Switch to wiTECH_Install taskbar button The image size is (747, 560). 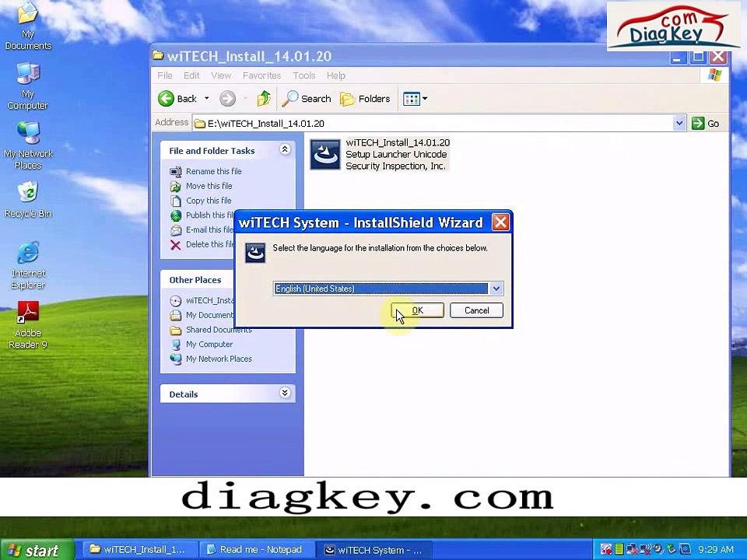141,550
